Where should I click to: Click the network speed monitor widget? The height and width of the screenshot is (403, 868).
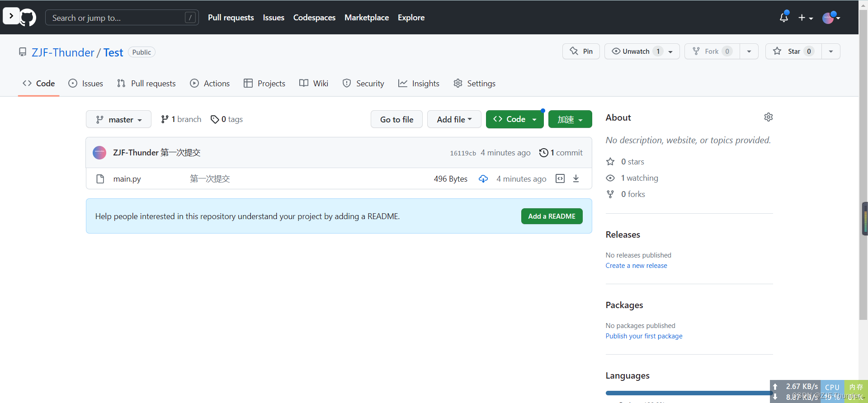pos(795,392)
